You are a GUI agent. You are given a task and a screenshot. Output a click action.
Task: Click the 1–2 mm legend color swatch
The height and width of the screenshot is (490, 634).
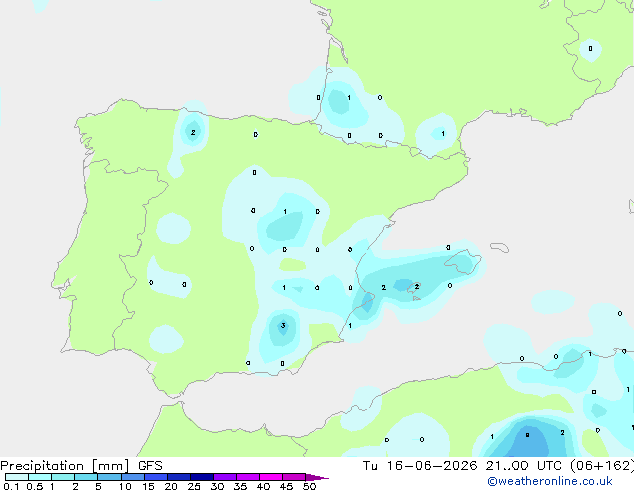(x=63, y=477)
